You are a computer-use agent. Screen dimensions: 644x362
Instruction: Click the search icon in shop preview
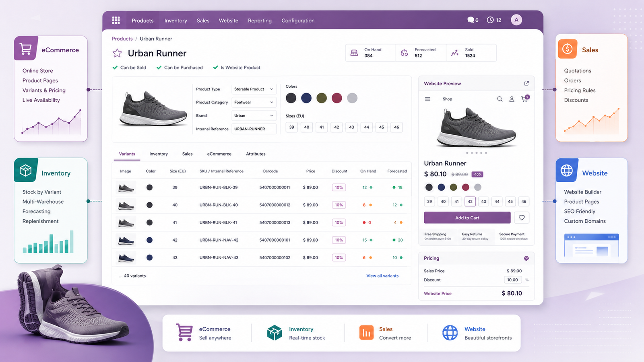coord(500,99)
